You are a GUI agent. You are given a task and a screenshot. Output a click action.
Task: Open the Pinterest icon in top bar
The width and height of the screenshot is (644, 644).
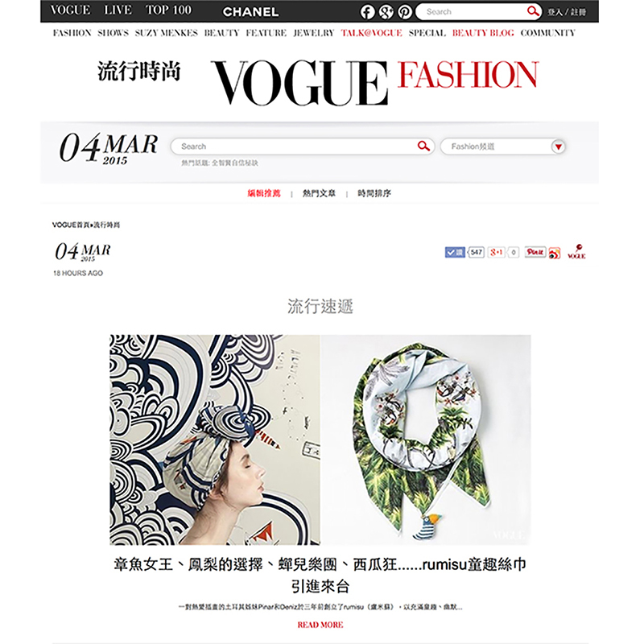point(405,12)
